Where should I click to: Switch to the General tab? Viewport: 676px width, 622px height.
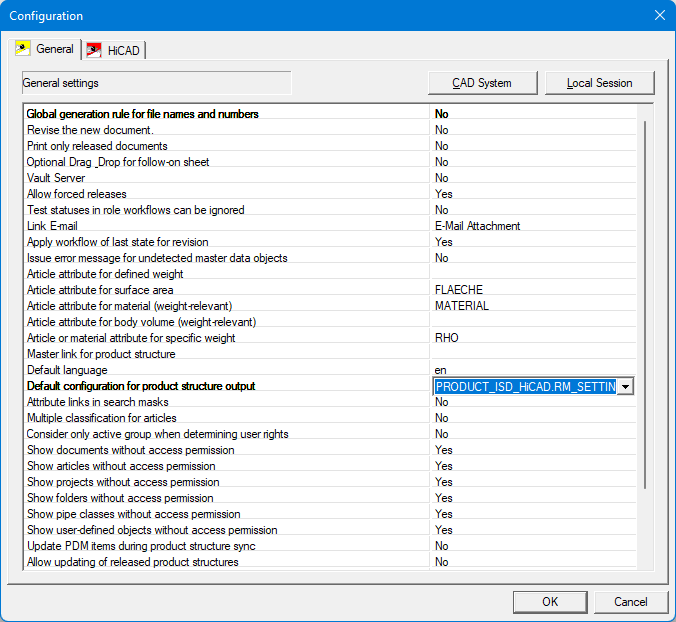point(44,49)
